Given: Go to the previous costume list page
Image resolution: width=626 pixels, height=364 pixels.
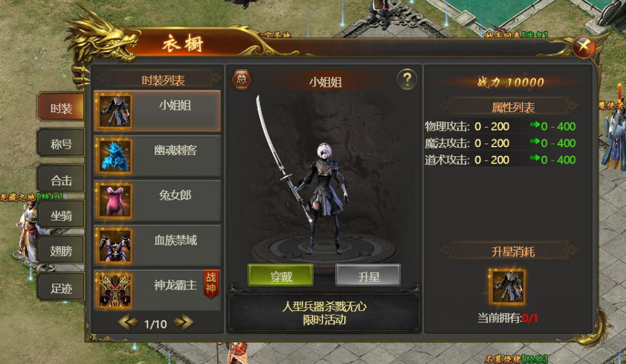Looking at the screenshot, I should 128,322.
